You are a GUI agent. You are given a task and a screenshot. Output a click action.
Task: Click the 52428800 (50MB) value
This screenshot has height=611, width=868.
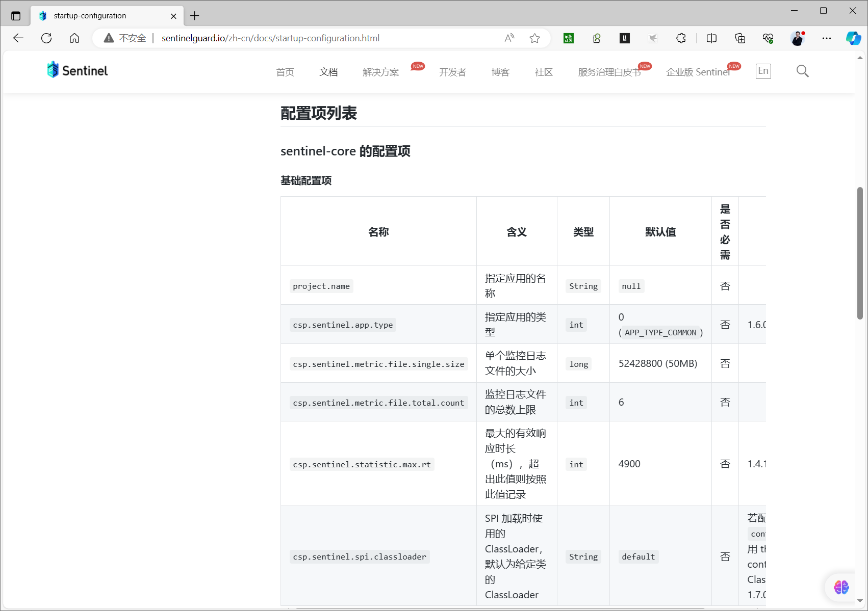click(658, 363)
